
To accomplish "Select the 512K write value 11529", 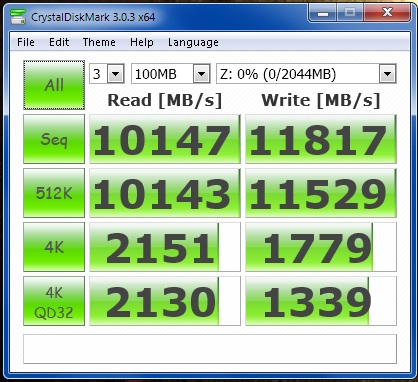I will coord(321,193).
